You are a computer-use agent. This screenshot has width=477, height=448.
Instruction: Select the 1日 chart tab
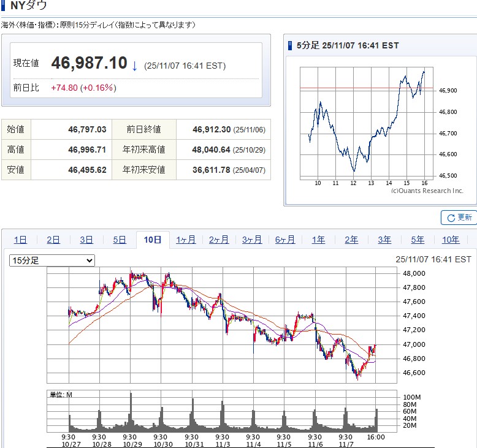point(20,240)
